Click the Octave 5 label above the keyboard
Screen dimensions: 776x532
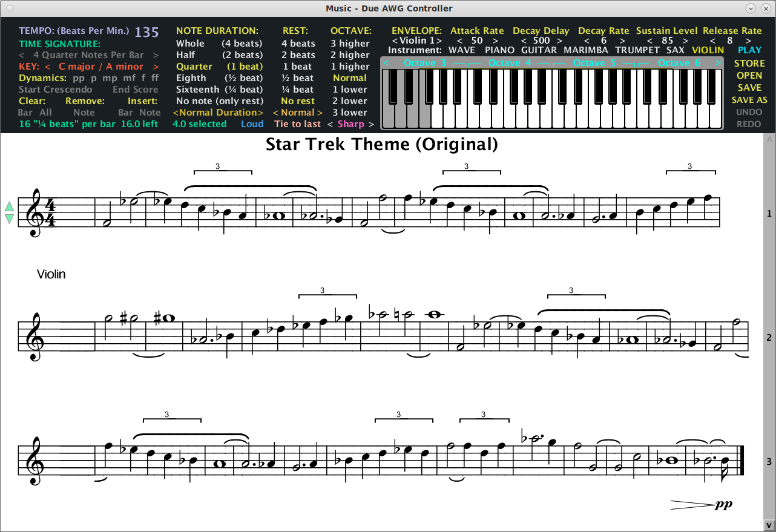[x=594, y=63]
